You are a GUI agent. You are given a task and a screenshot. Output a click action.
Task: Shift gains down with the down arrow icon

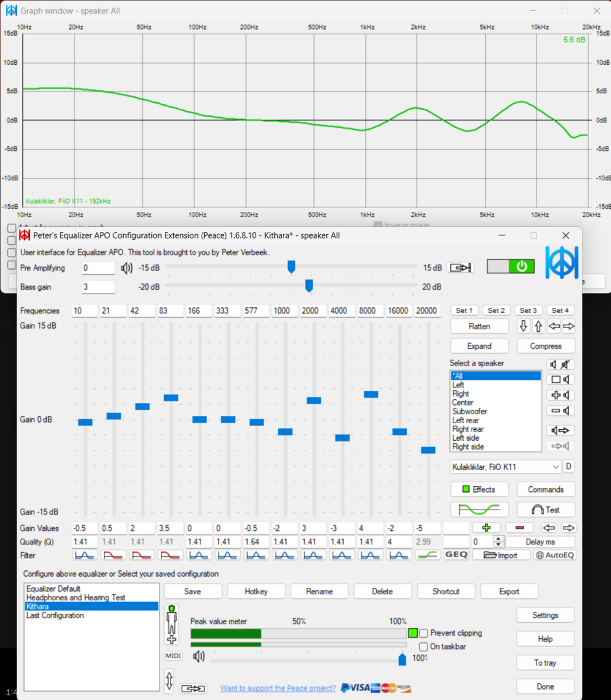click(x=523, y=326)
